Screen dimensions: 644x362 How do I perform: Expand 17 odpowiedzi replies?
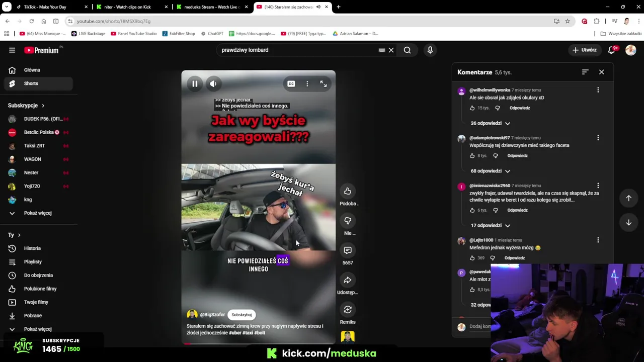[491, 225]
